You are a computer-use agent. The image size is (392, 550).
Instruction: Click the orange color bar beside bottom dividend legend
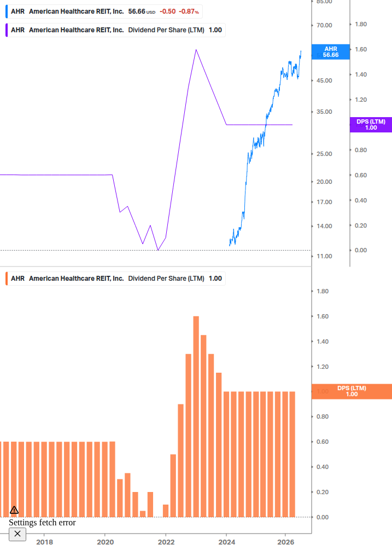tap(7, 279)
